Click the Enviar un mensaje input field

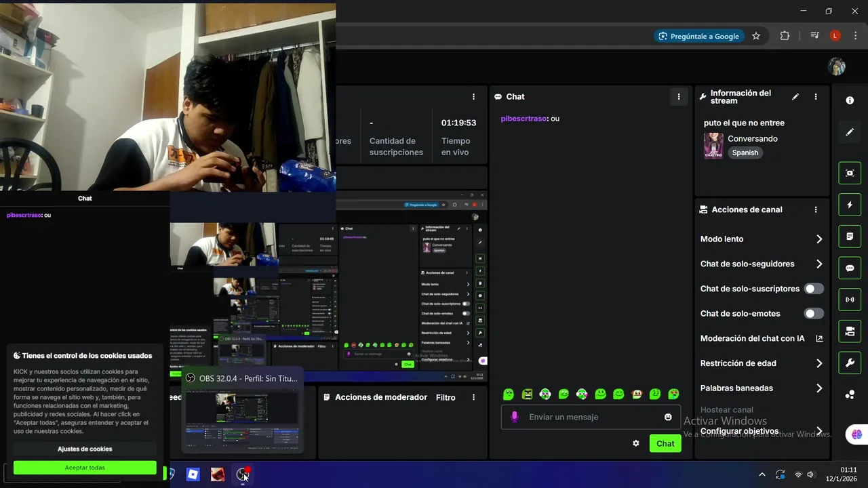point(591,417)
